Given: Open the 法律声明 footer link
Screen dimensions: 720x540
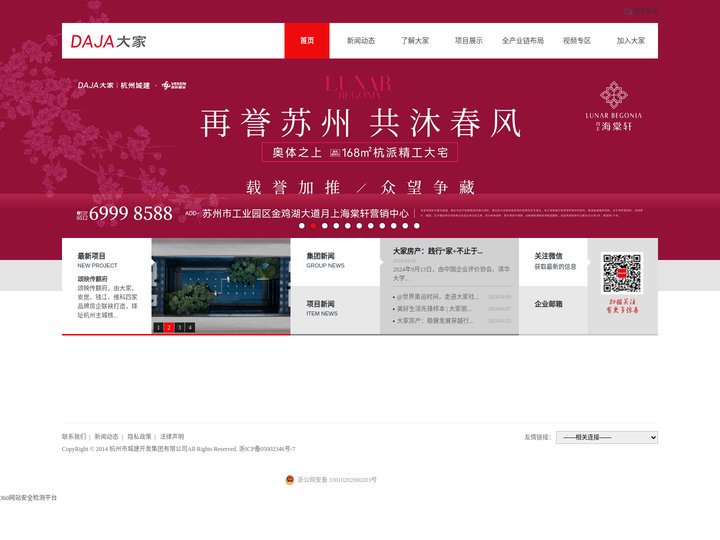Looking at the screenshot, I should pyautogui.click(x=172, y=437).
